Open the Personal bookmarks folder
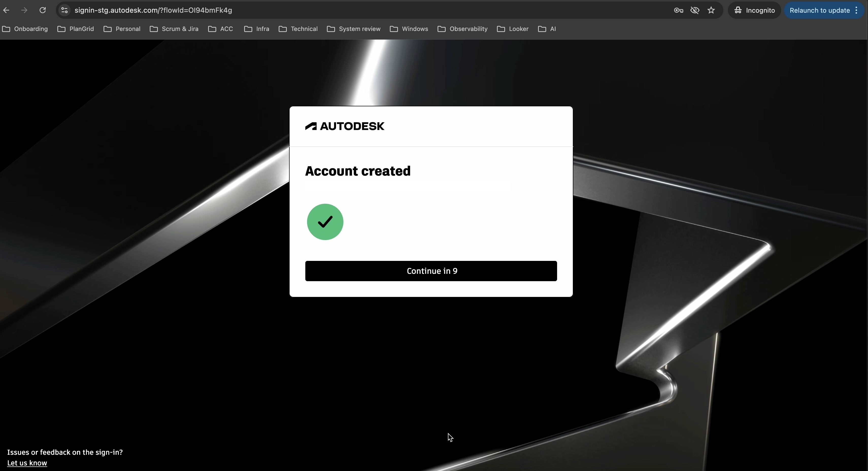 [x=122, y=29]
